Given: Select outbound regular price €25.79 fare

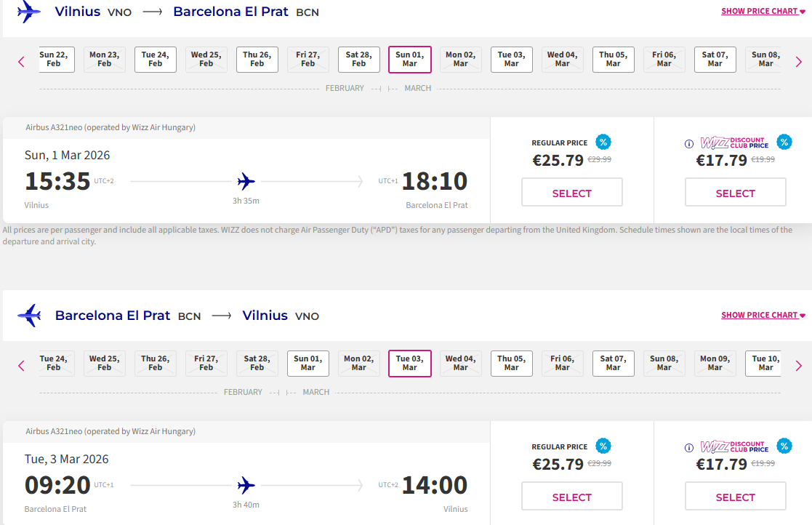Looking at the screenshot, I should 571,193.
